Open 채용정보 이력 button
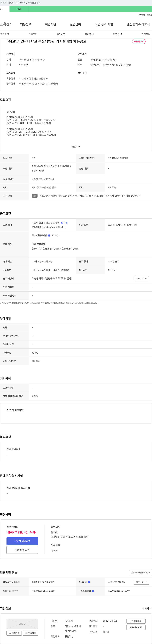Viewport: 152px width, 644px height. [x=136, y=627]
